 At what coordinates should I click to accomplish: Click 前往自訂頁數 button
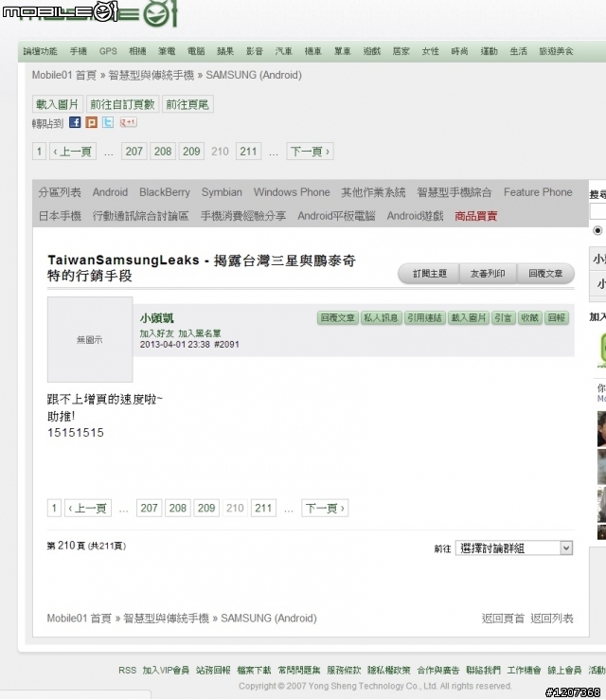(x=122, y=104)
